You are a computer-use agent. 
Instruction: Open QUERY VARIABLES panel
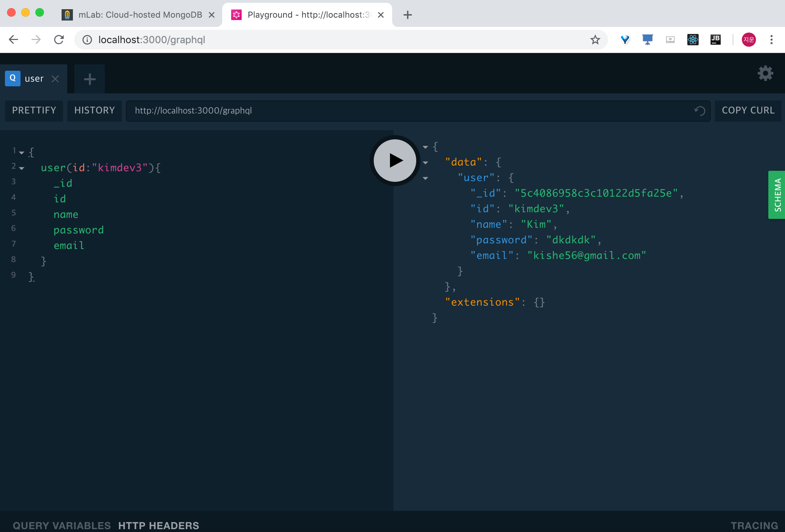[x=62, y=526]
